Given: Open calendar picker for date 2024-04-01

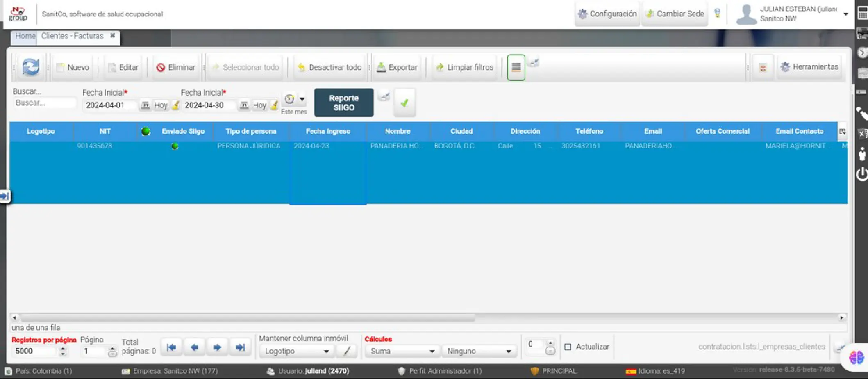Looking at the screenshot, I should coord(145,105).
